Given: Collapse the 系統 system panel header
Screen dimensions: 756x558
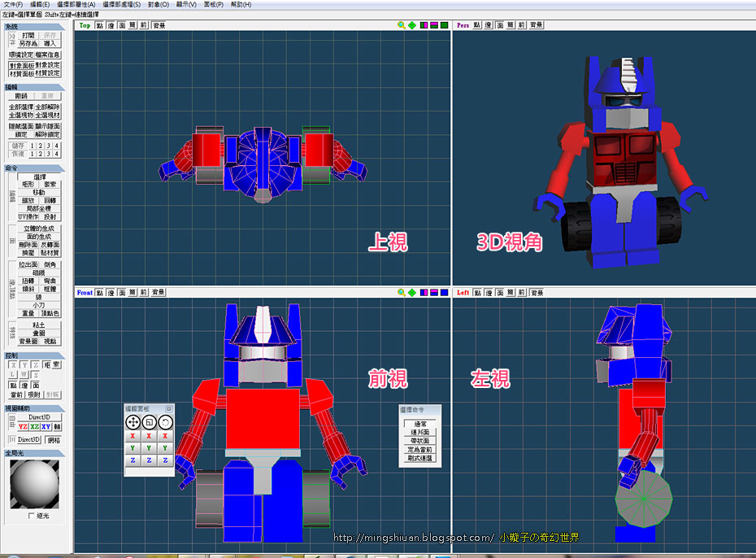Looking at the screenshot, I should coord(34,27).
